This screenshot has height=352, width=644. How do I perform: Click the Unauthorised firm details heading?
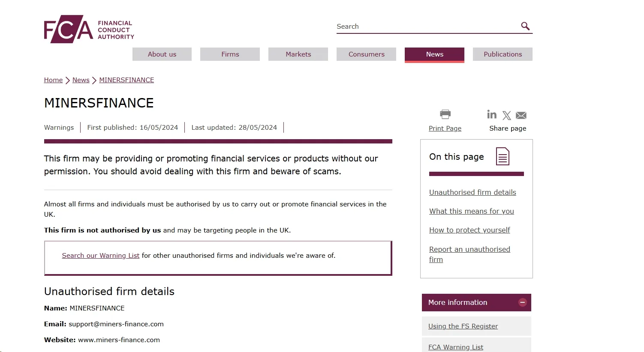pyautogui.click(x=109, y=292)
